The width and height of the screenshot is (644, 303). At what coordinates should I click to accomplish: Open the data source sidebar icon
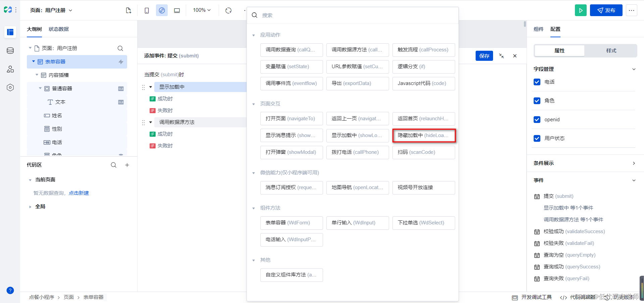click(10, 51)
